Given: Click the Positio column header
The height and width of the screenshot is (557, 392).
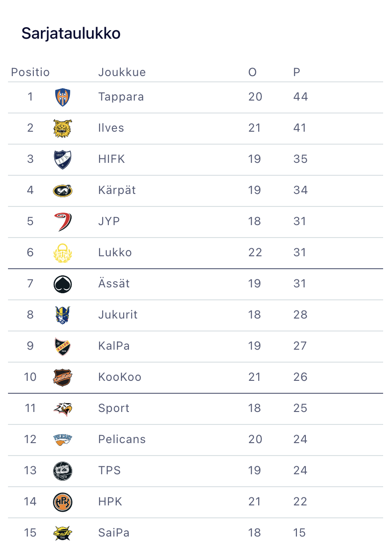Looking at the screenshot, I should click(x=30, y=72).
